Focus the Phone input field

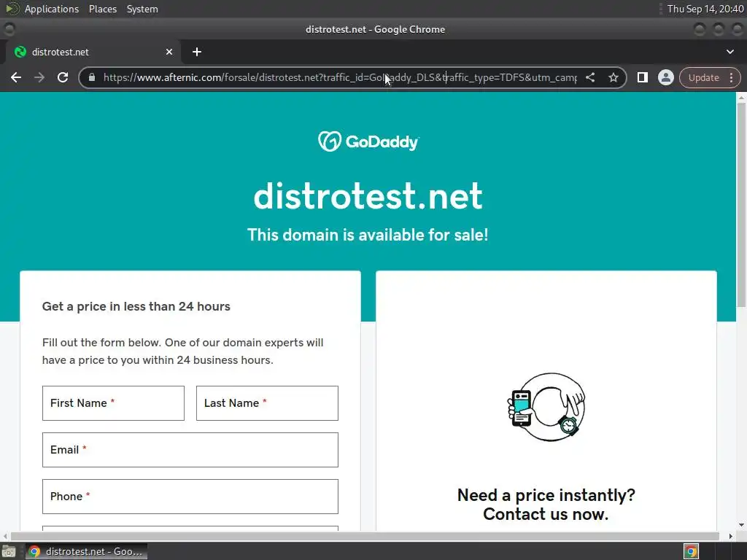coord(190,497)
